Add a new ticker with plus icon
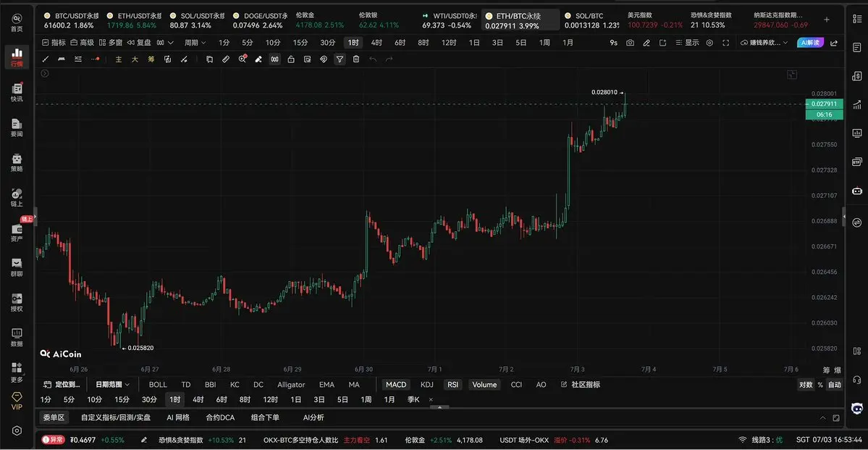 click(x=827, y=20)
